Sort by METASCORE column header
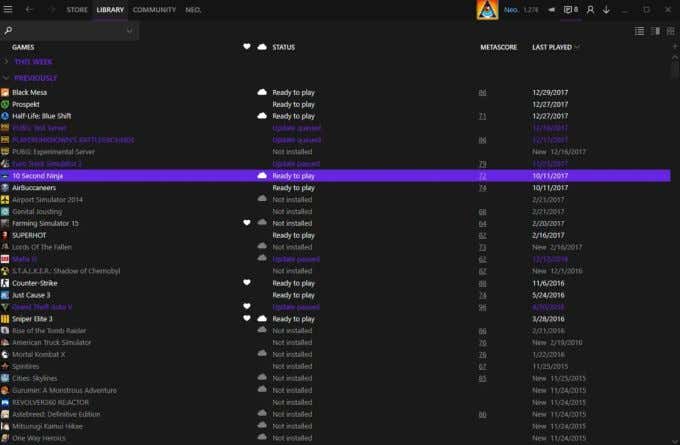This screenshot has height=445, width=680. pyautogui.click(x=498, y=47)
